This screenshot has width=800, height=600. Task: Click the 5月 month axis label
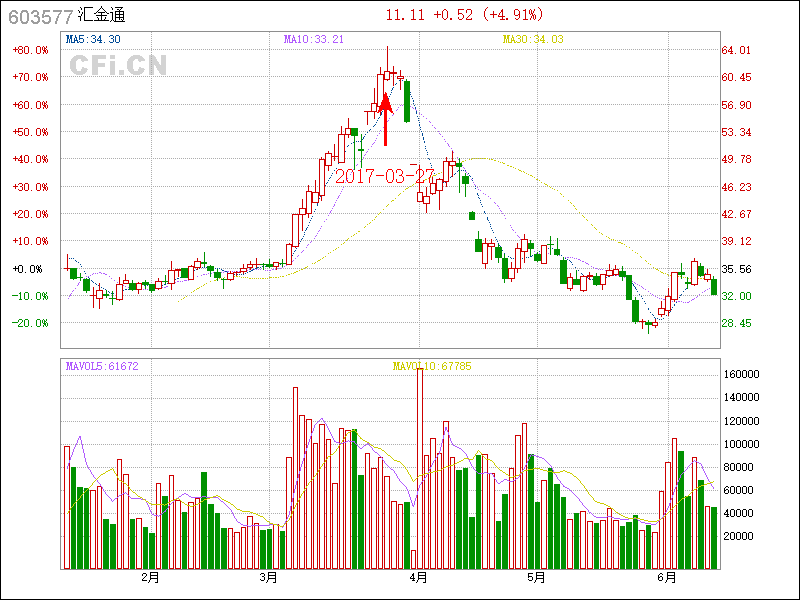(x=537, y=578)
